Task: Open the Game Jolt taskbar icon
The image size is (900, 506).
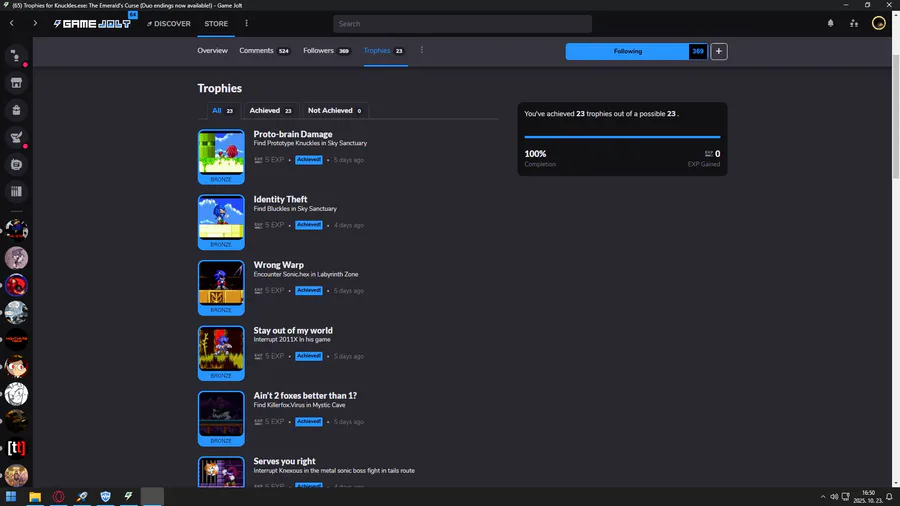Action: pyautogui.click(x=129, y=496)
